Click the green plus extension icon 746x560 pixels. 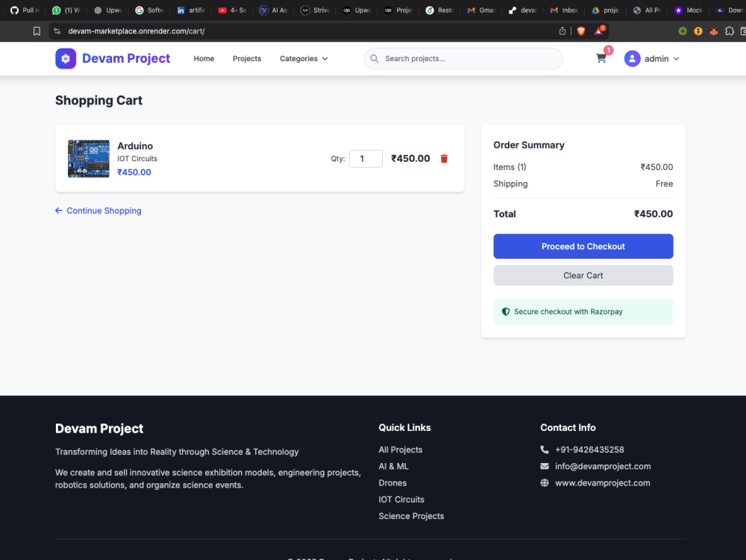683,31
